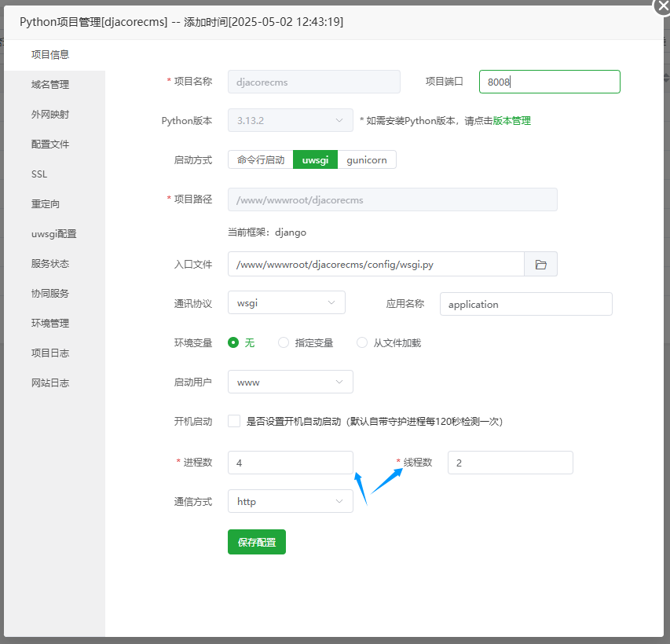Open the SSL settings tab

(x=39, y=174)
